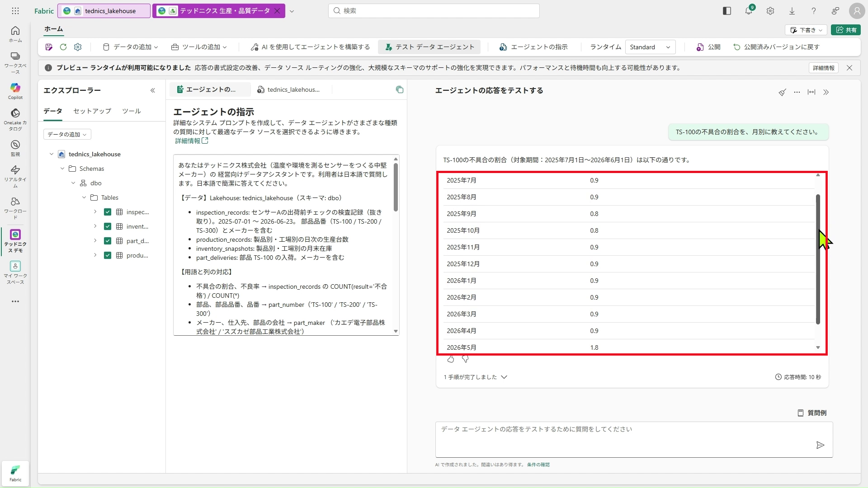Switch to the ツール explorer tab
Viewport: 868px width, 488px height.
[x=132, y=111]
